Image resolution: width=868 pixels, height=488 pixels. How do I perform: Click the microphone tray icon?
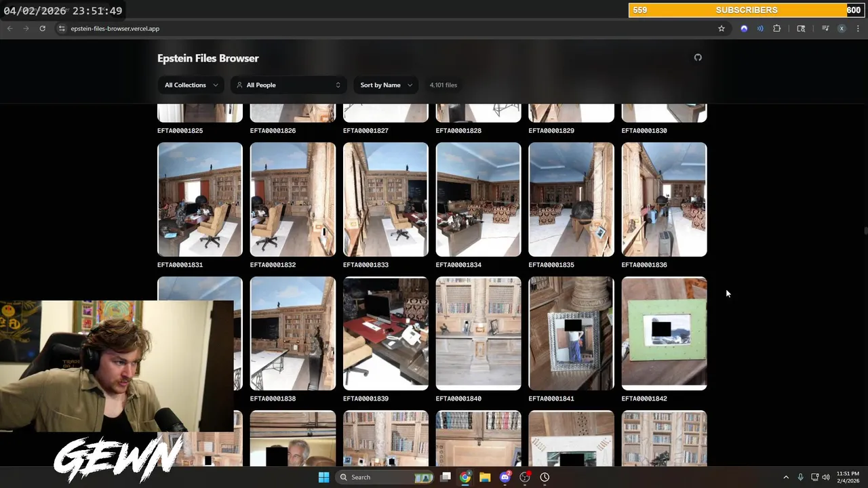[800, 477]
